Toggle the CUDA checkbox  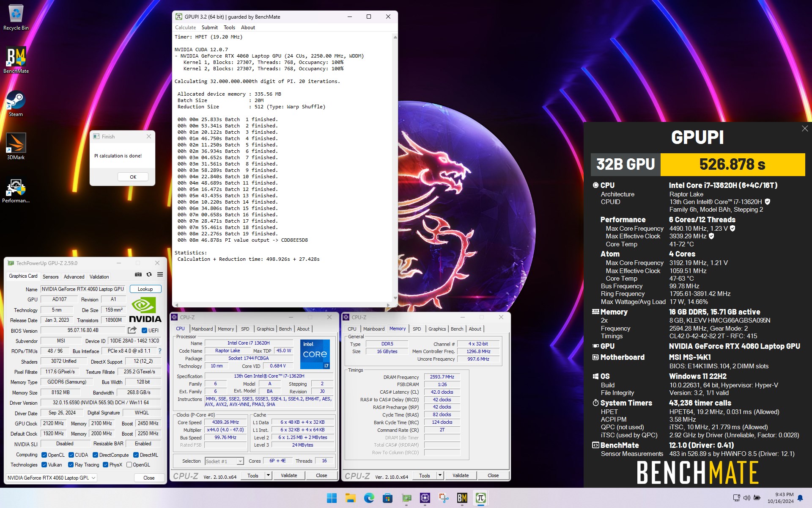coord(71,455)
